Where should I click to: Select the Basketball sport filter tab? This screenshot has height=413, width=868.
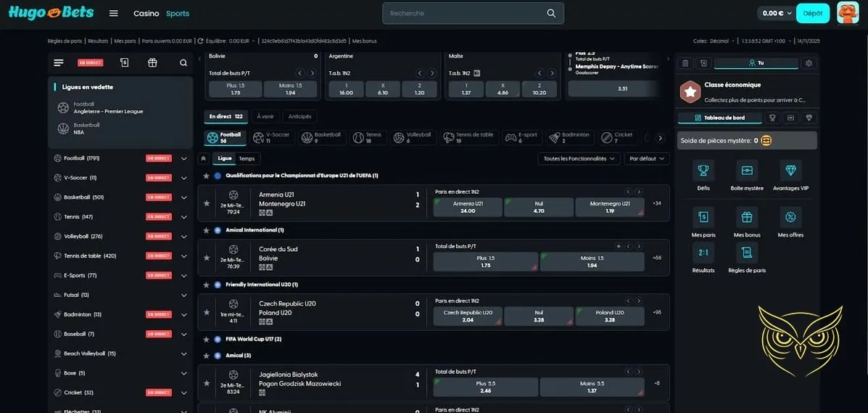(321, 137)
